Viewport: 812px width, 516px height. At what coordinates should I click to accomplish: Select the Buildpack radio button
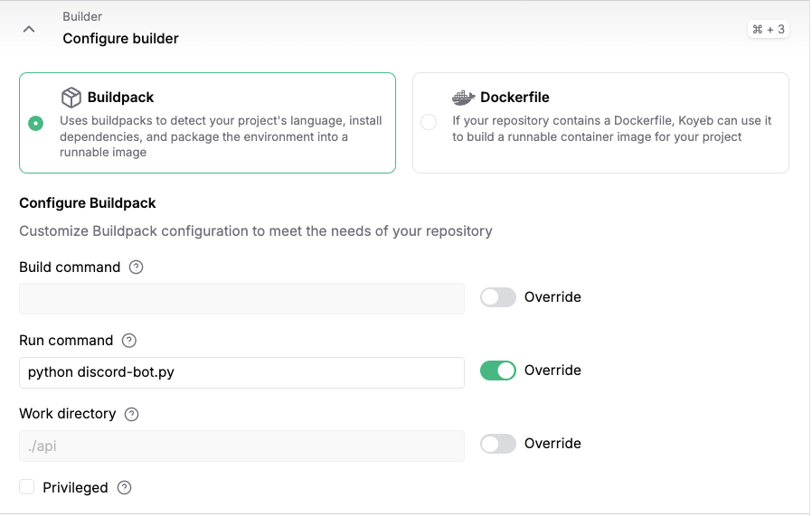[x=36, y=123]
